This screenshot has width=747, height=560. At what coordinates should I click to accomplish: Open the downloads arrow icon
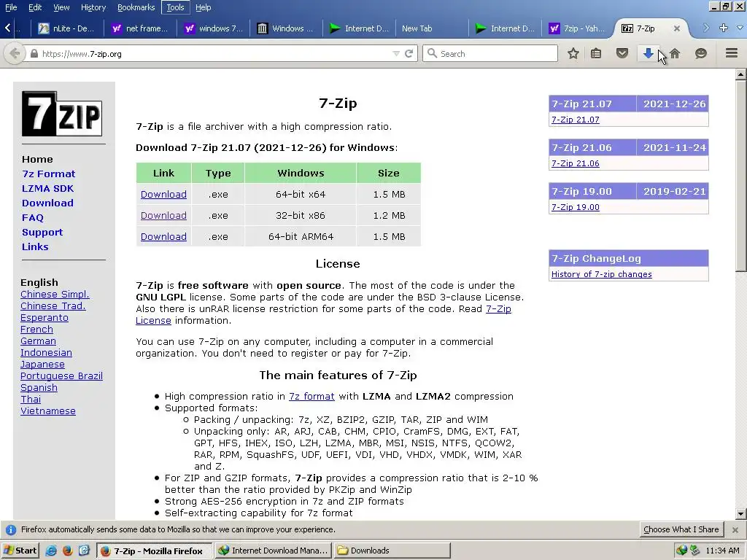648,53
